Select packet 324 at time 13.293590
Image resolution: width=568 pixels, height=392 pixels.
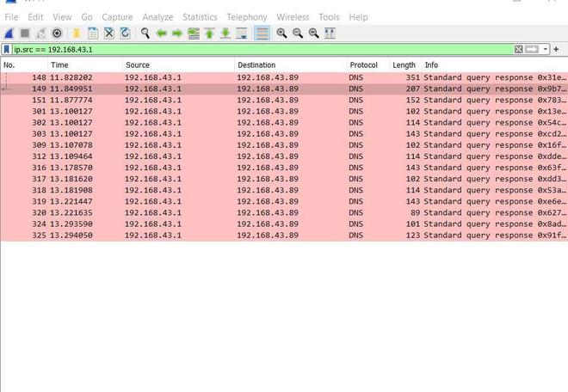click(x=284, y=224)
